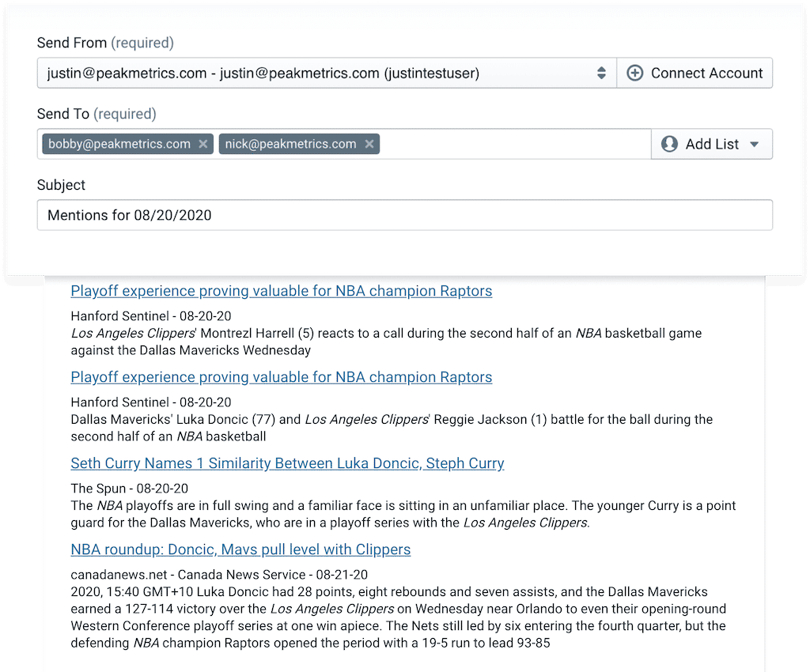This screenshot has height=672, width=810.
Task: Click the person icon on Add List
Action: click(x=669, y=144)
